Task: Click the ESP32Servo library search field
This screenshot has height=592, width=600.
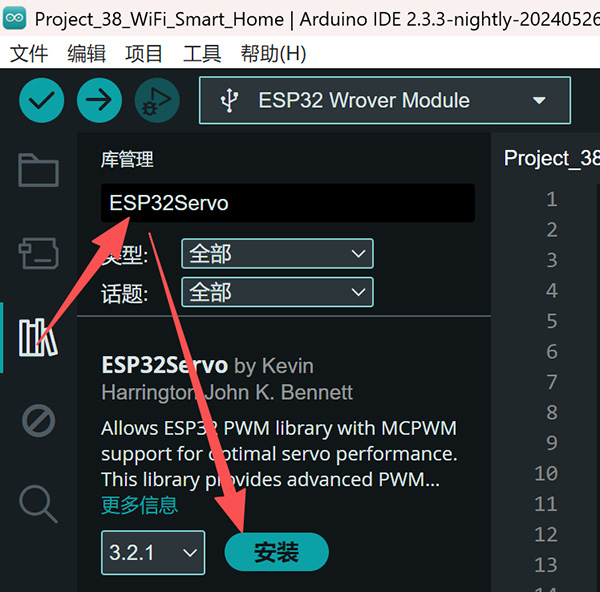Action: click(288, 203)
